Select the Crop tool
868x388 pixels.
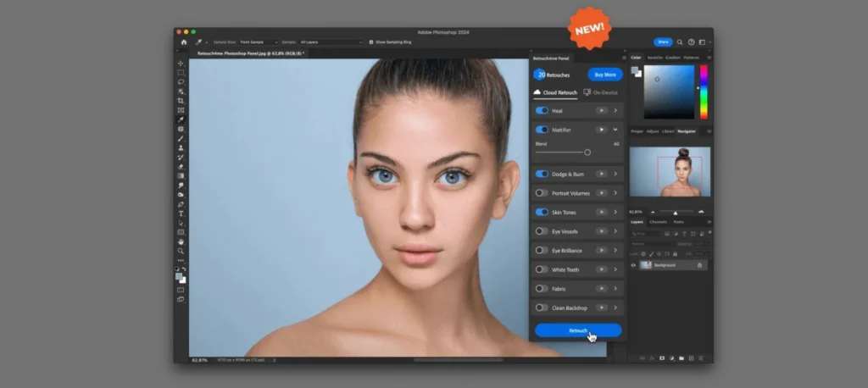coord(181,101)
